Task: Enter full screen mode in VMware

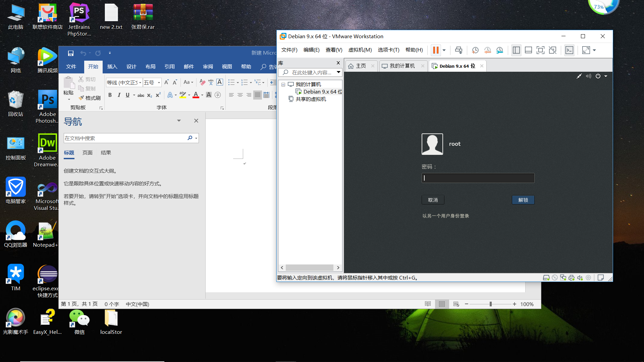Action: click(540, 50)
